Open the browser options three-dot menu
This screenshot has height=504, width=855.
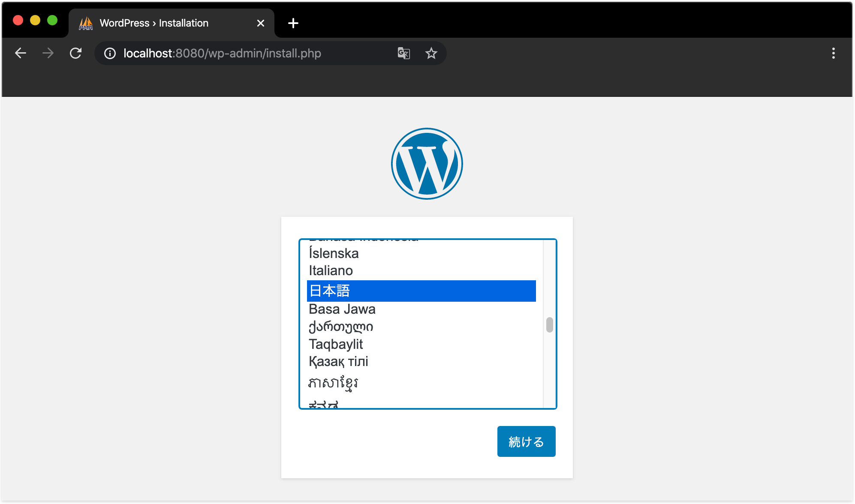pyautogui.click(x=834, y=53)
